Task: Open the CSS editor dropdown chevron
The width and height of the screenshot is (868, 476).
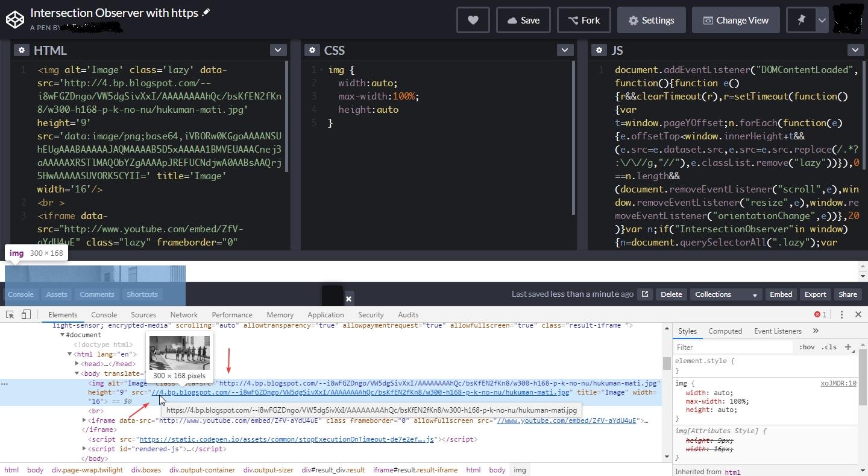Action: point(565,50)
